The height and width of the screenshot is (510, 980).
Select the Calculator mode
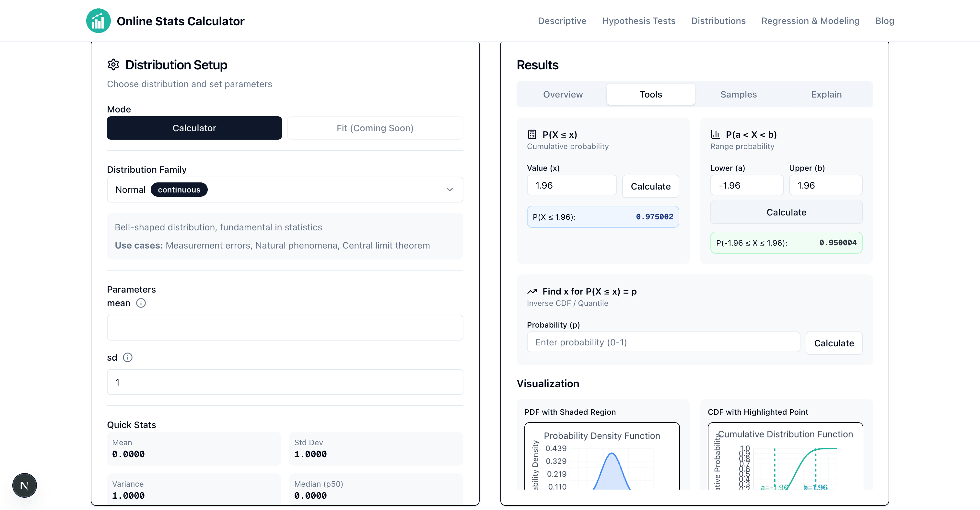click(194, 128)
